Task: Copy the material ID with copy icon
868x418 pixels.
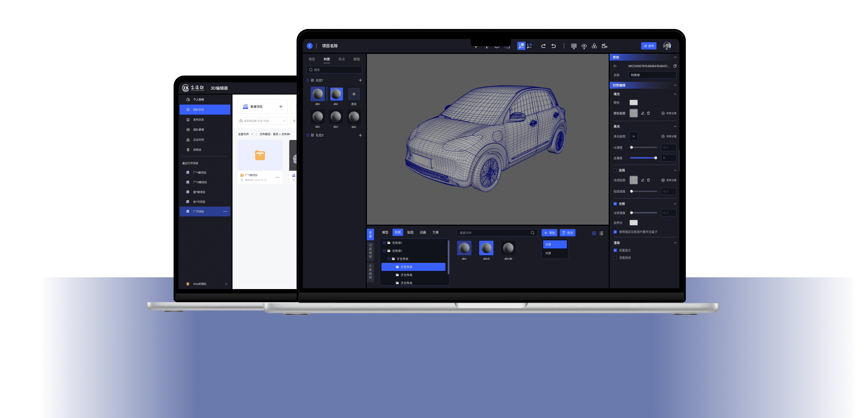Action: (x=675, y=66)
